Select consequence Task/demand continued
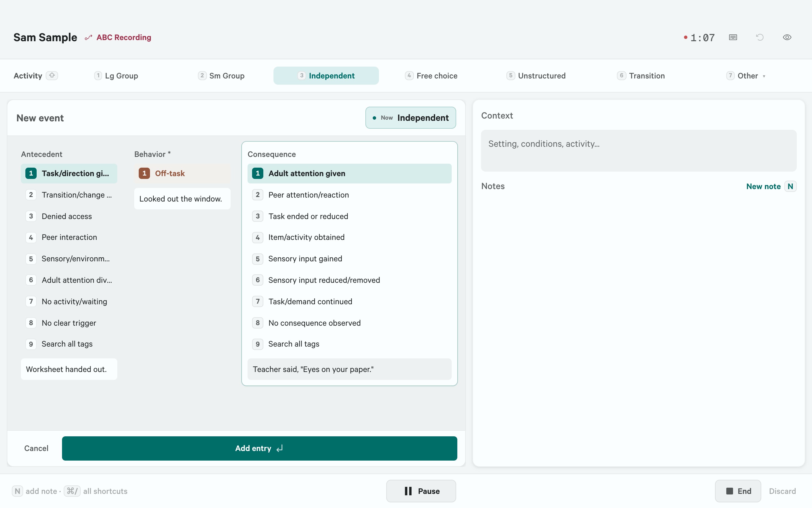The image size is (812, 508). (349, 301)
